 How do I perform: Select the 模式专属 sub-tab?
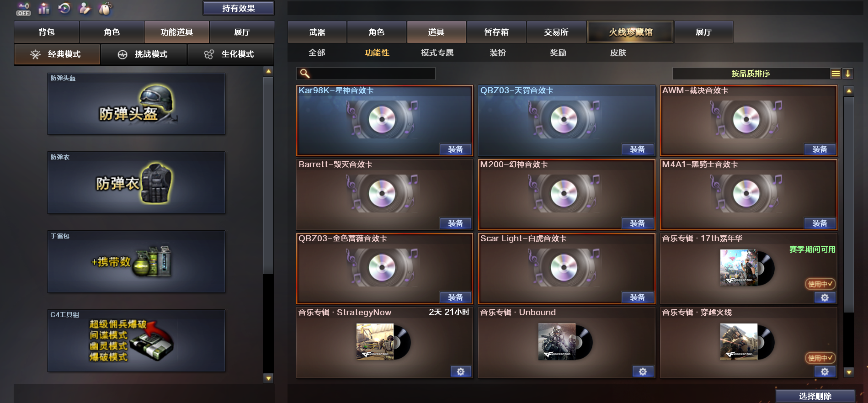437,53
